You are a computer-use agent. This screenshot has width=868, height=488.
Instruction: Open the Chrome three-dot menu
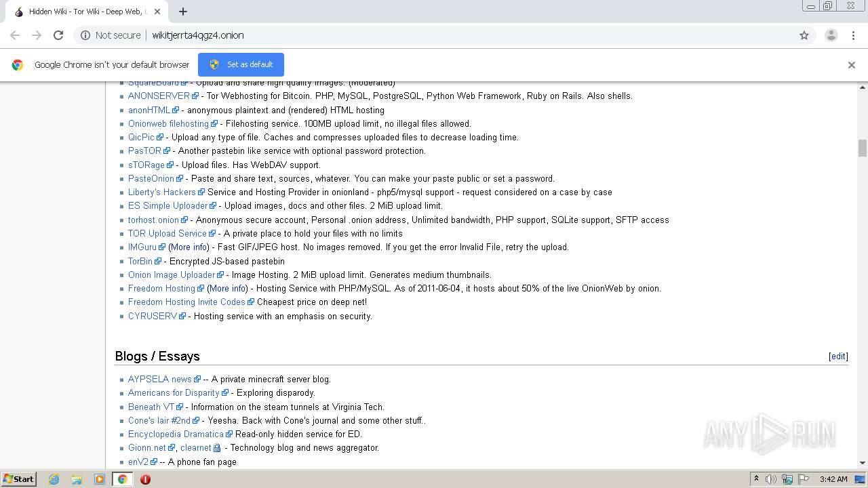pyautogui.click(x=853, y=35)
